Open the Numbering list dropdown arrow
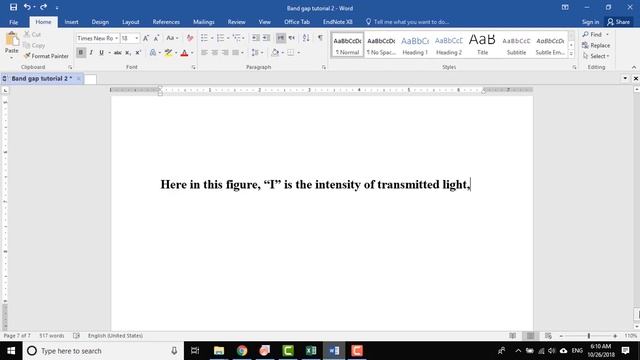The image size is (640, 360). [228, 38]
